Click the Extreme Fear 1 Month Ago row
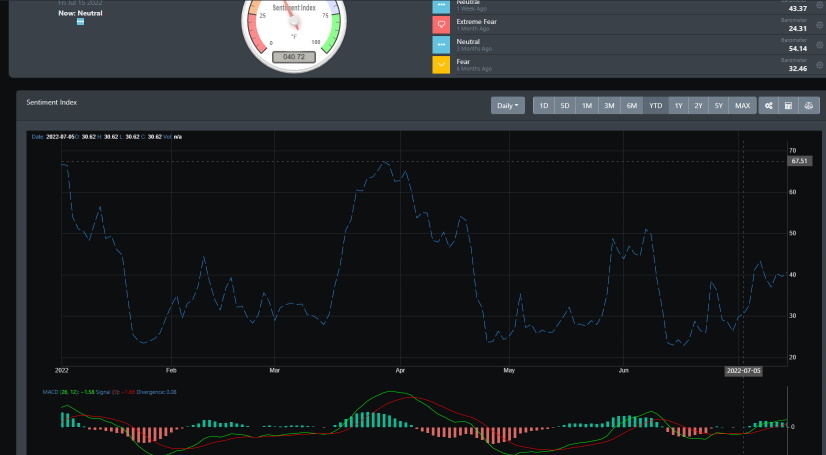This screenshot has height=455, width=826. pyautogui.click(x=627, y=25)
